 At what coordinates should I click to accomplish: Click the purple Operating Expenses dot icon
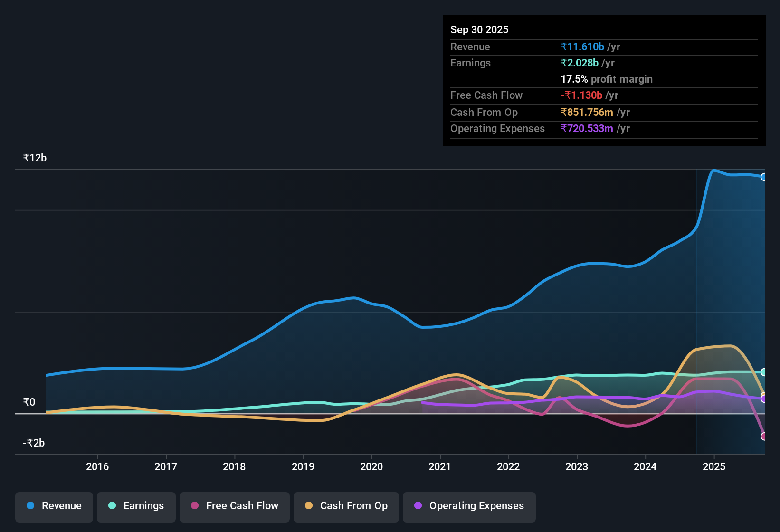point(418,506)
